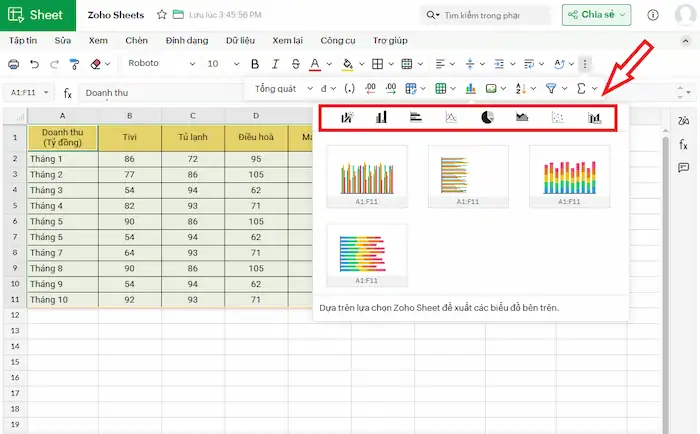Open the Công cụ menu
700x434 pixels.
(338, 41)
